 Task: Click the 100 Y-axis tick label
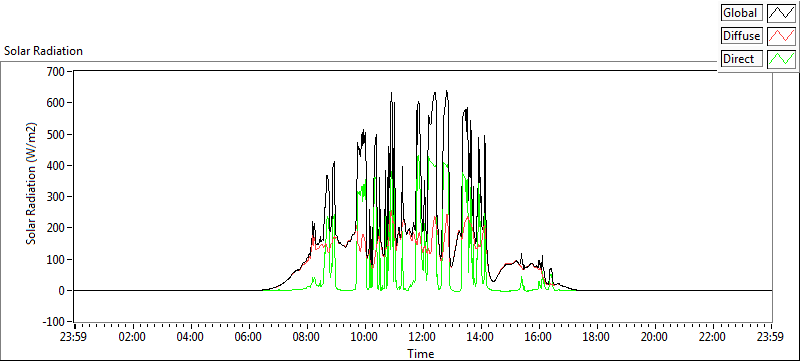[55, 260]
